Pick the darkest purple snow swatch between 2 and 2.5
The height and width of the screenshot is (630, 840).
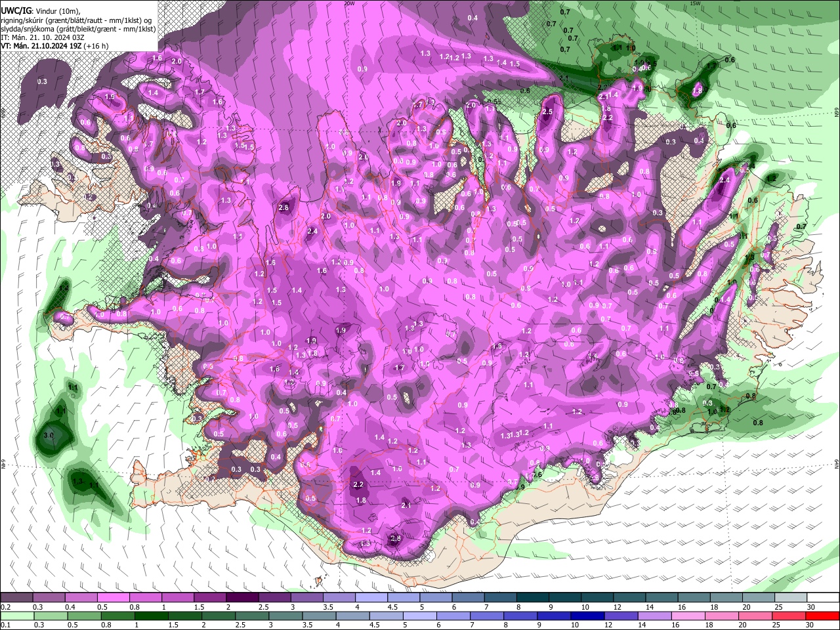(242, 598)
